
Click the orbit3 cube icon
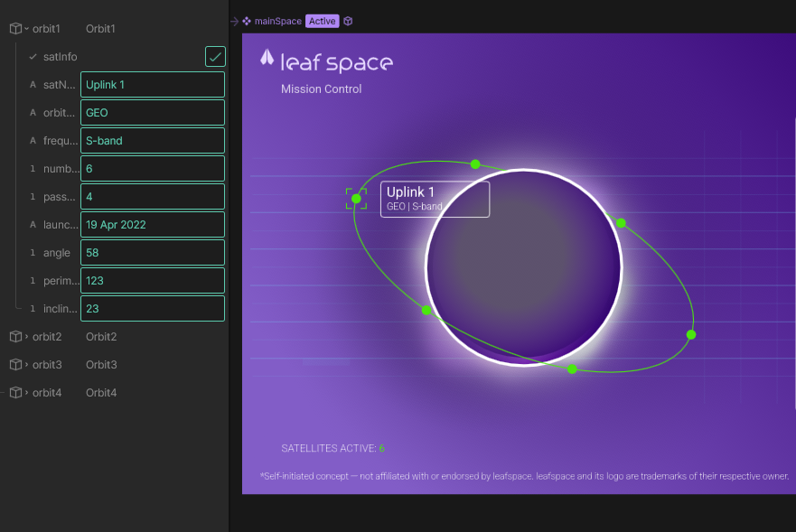pyautogui.click(x=15, y=365)
